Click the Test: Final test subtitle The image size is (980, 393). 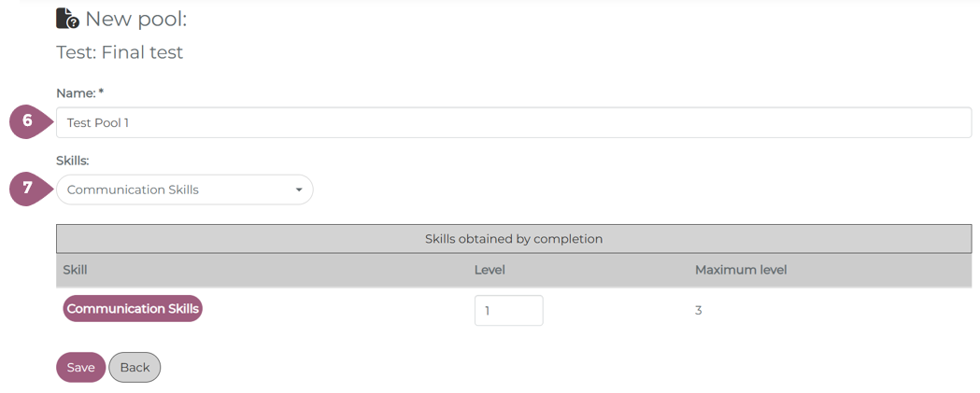coord(120,53)
